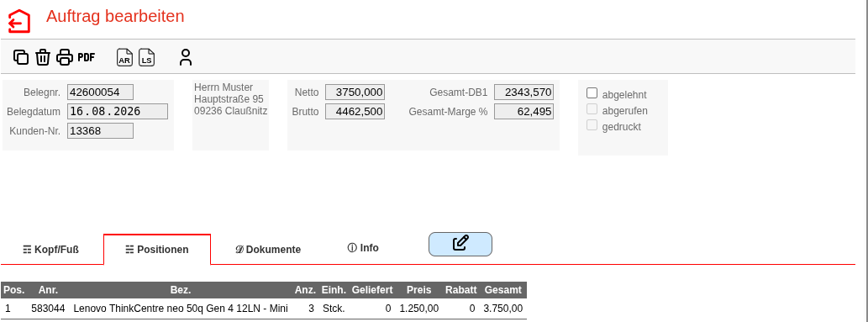Click the 'Hauptstraße 95' address line
The width and height of the screenshot is (868, 322).
[x=229, y=99]
